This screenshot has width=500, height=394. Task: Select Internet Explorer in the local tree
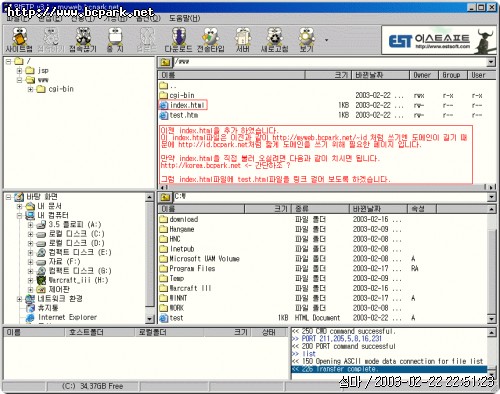click(x=62, y=317)
